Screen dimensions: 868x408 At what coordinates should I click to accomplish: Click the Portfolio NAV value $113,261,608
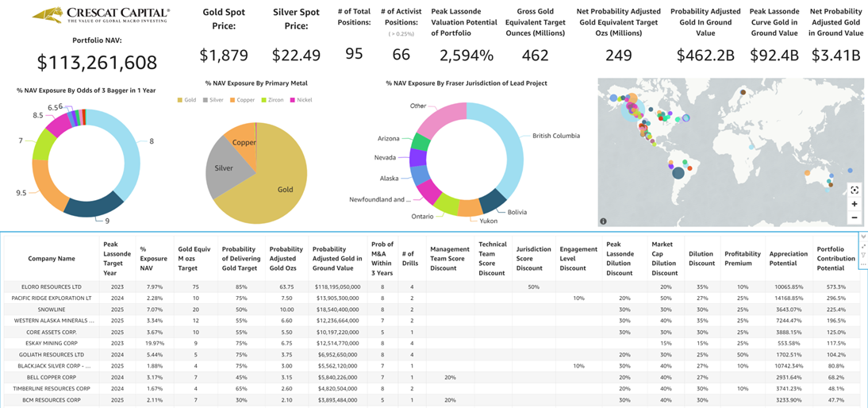(x=98, y=63)
